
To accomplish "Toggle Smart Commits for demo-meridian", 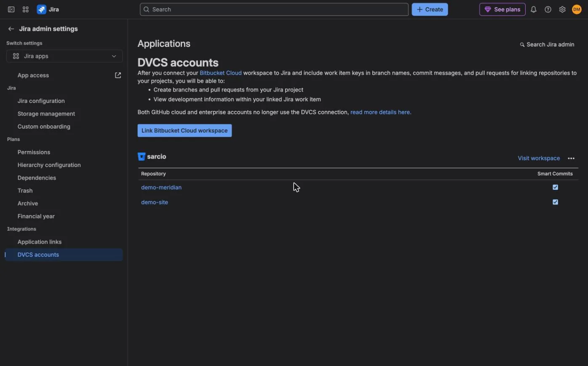I will pyautogui.click(x=555, y=187).
